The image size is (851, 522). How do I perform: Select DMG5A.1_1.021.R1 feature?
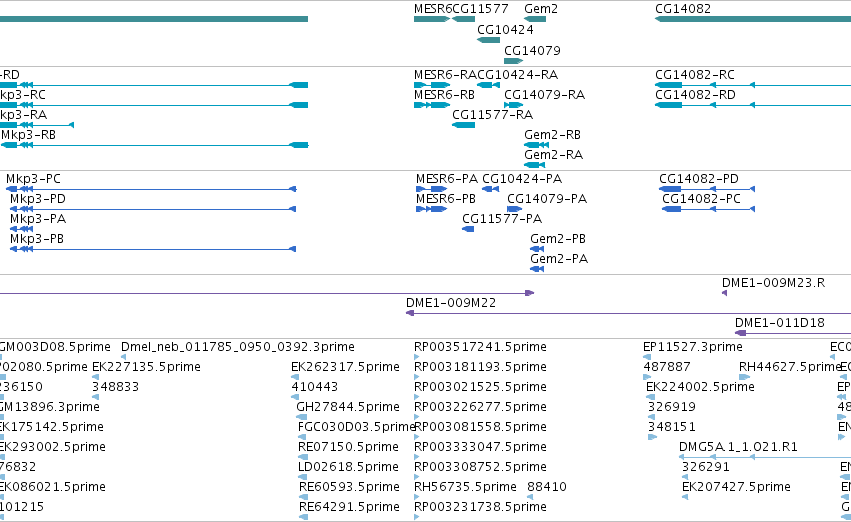point(765,457)
